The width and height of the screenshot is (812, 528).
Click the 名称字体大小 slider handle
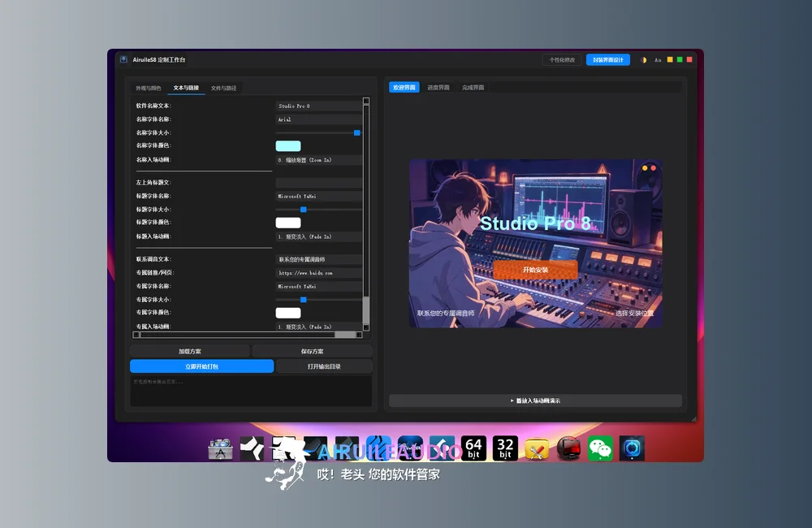tap(356, 133)
